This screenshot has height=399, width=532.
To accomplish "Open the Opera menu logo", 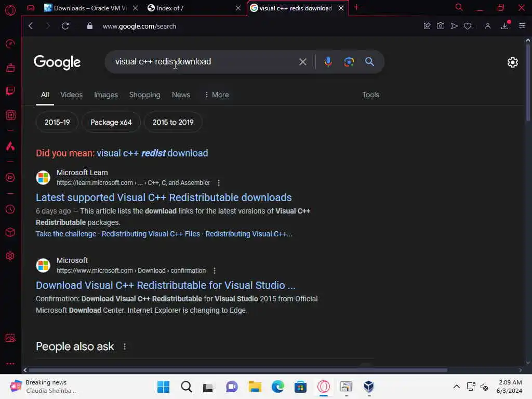I will [10, 10].
